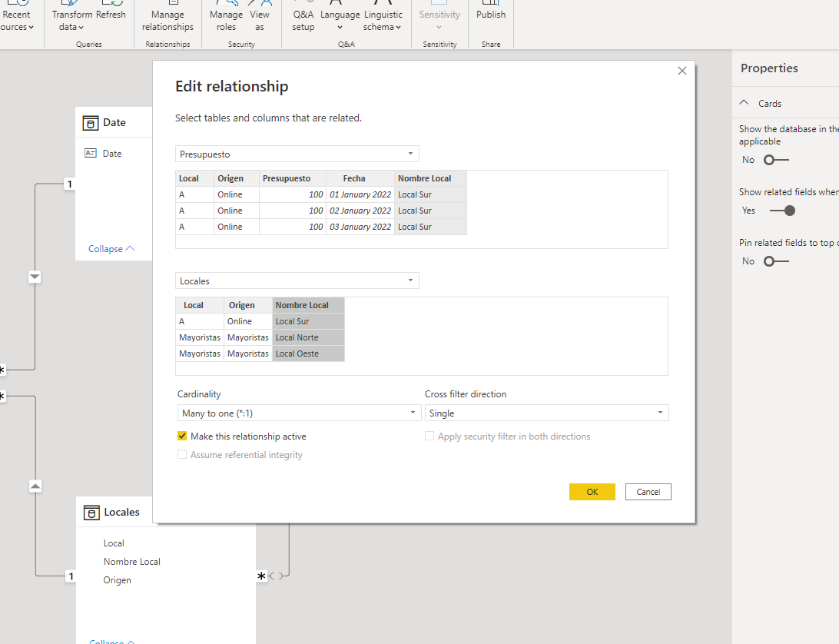
Task: Click the 1 cardinality marker on Date table
Action: [70, 184]
